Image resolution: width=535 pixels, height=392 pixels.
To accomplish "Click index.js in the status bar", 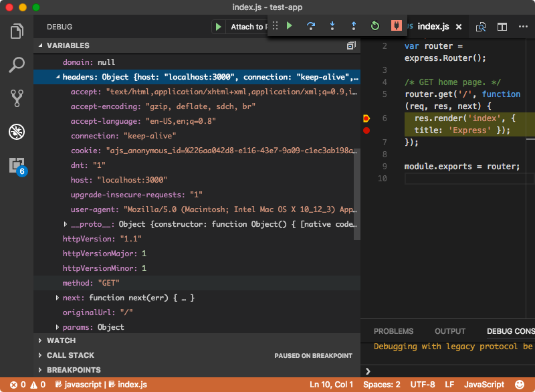I will (128, 385).
